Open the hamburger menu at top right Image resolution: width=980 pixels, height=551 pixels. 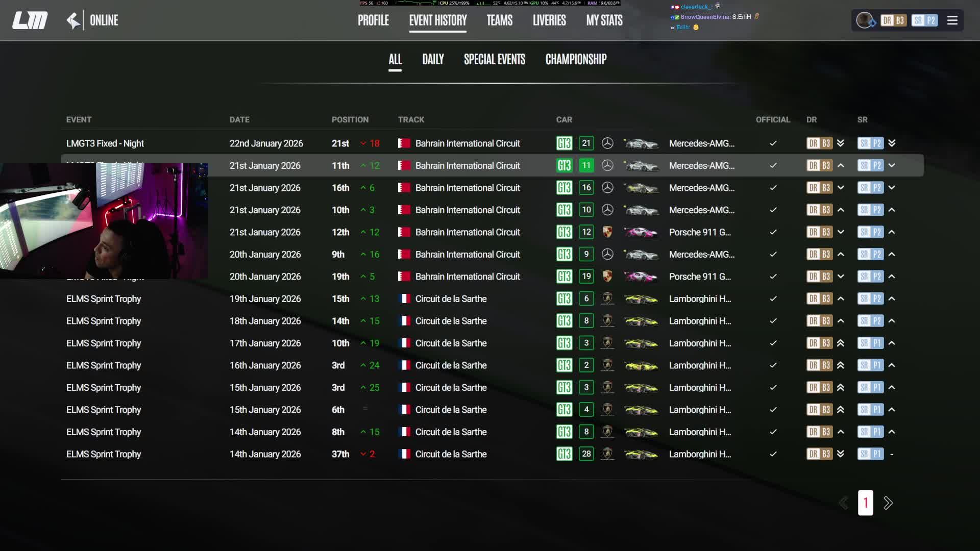coord(952,20)
